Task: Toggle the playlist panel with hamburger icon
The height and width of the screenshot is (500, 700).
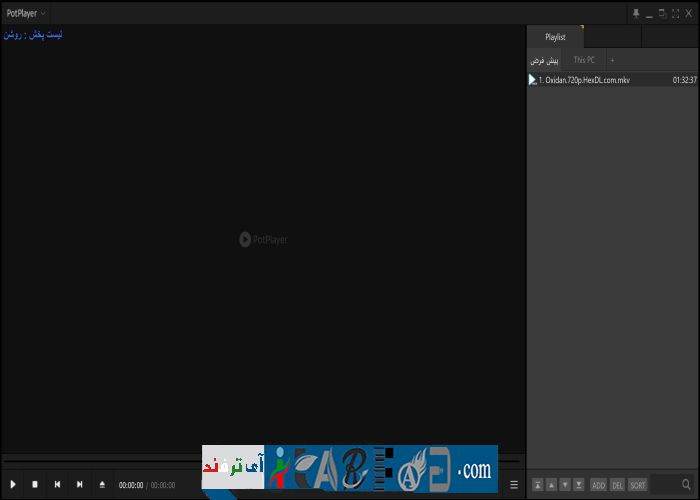Action: [x=514, y=484]
